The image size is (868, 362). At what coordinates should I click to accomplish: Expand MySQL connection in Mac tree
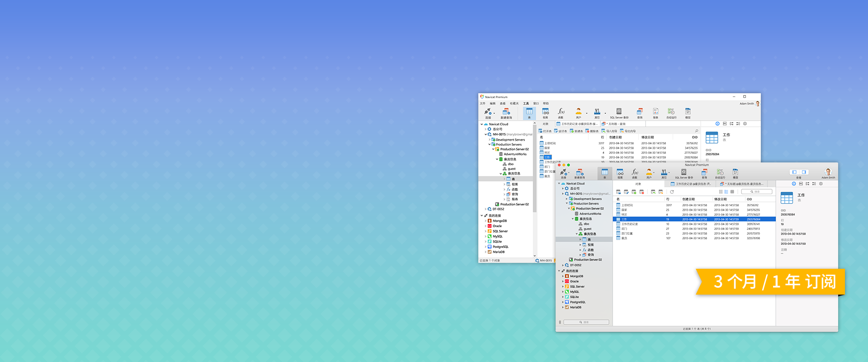point(563,292)
